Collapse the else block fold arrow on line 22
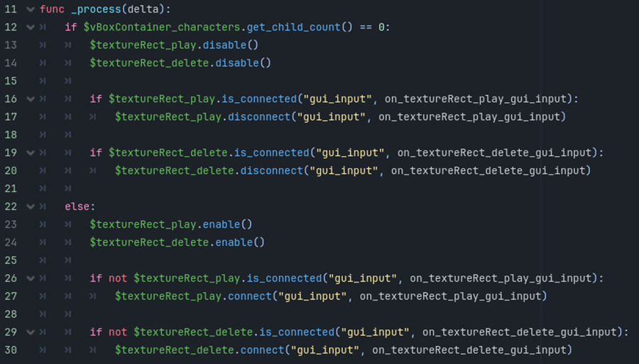Image resolution: width=639 pixels, height=364 pixels. pos(31,206)
